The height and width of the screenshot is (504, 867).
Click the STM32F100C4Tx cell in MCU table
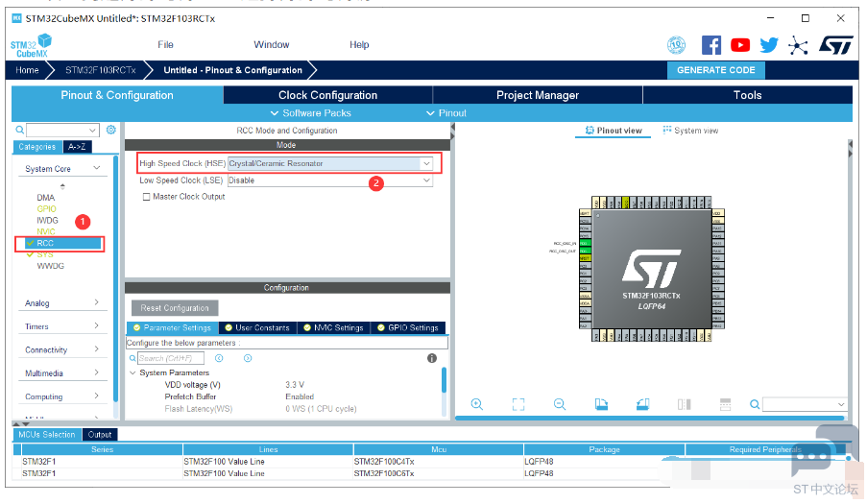[439, 462]
